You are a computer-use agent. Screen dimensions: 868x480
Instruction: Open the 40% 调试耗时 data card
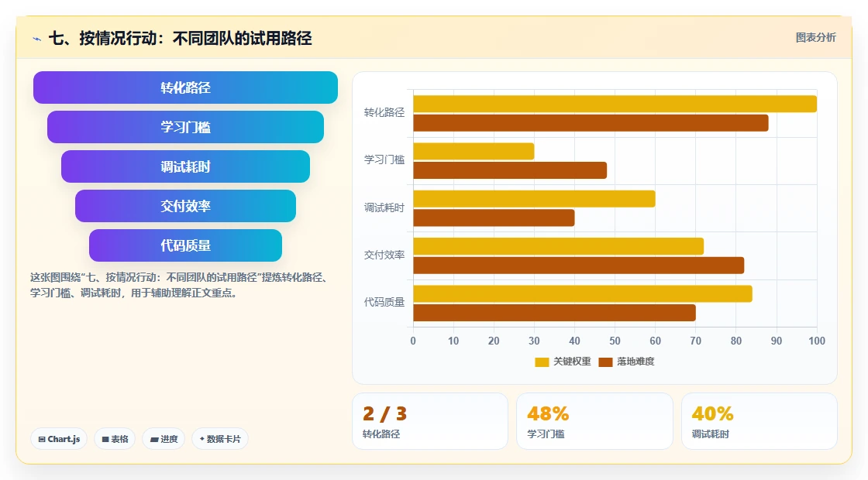tap(759, 421)
